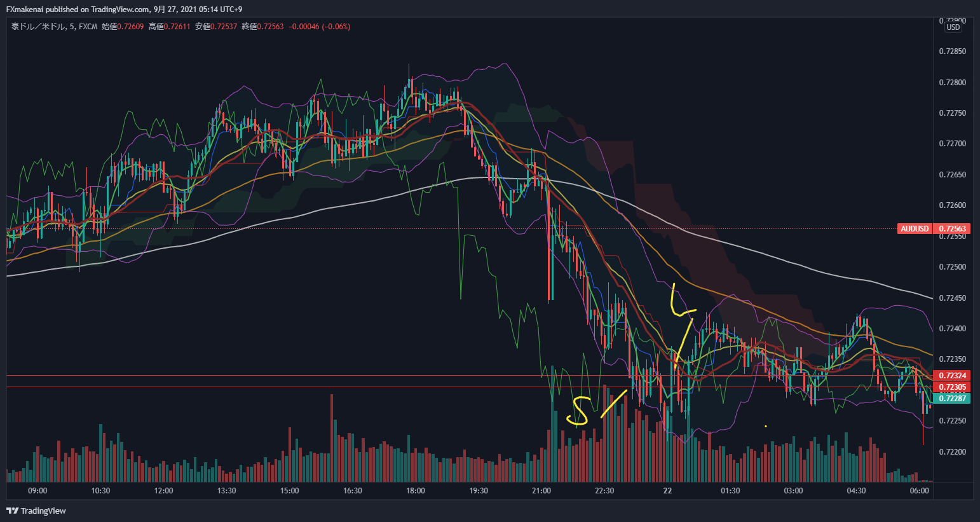
Task: Click the 0.72450 price axis label
Action: point(952,298)
